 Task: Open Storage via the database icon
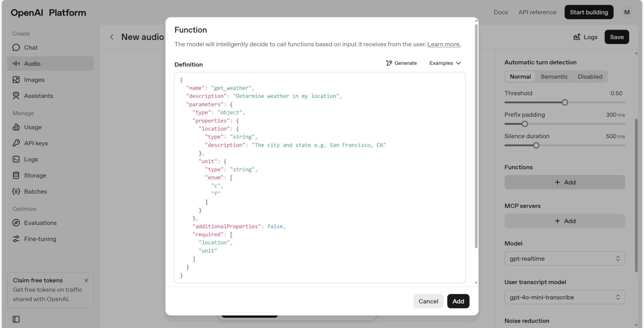16,175
